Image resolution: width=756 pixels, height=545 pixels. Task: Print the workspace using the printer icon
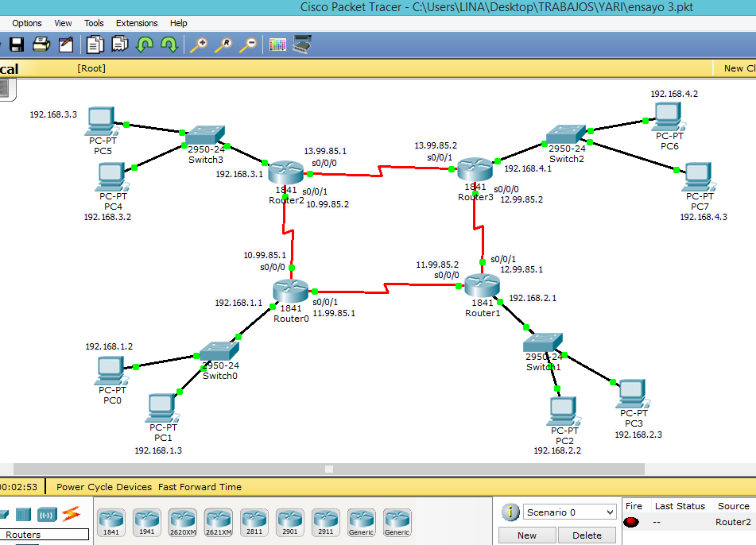coord(41,44)
